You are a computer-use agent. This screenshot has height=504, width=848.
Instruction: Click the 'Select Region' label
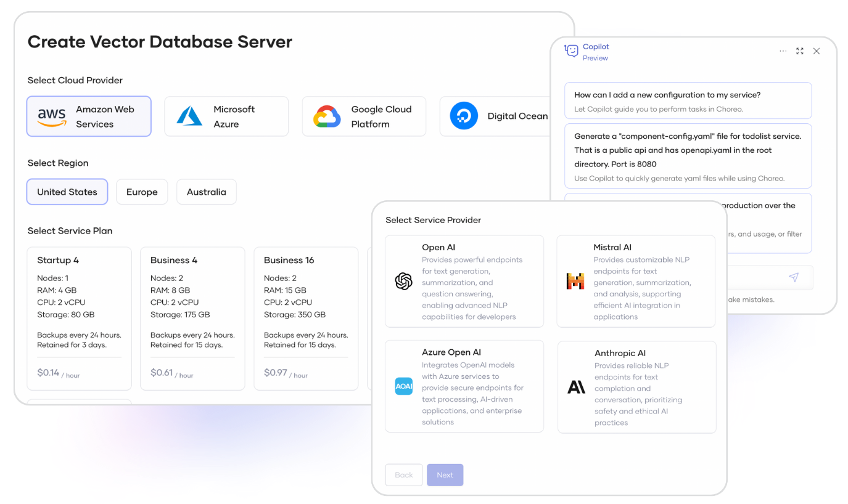pyautogui.click(x=58, y=163)
